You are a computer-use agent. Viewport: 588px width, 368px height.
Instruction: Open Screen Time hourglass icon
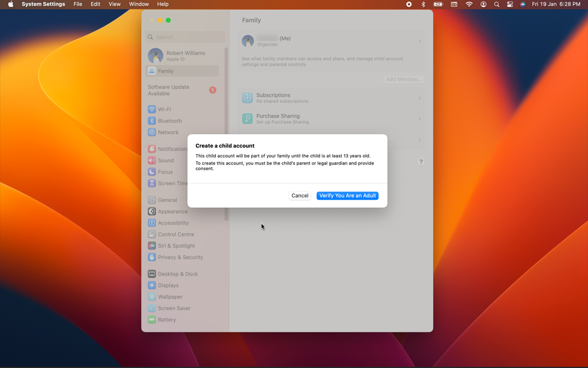[152, 183]
